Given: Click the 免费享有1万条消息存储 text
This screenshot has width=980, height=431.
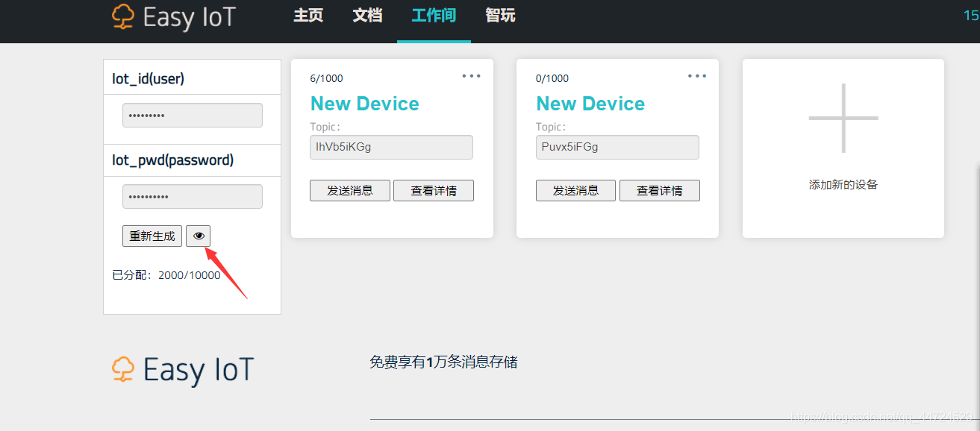Looking at the screenshot, I should point(443,362).
